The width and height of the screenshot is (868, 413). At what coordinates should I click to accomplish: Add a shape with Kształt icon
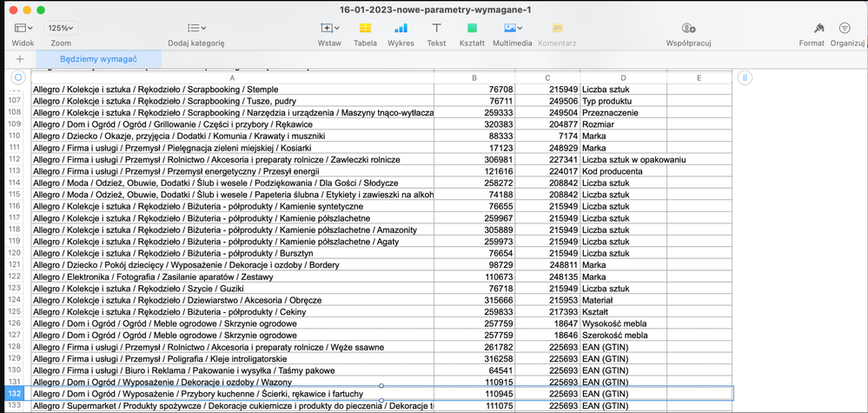point(472,28)
